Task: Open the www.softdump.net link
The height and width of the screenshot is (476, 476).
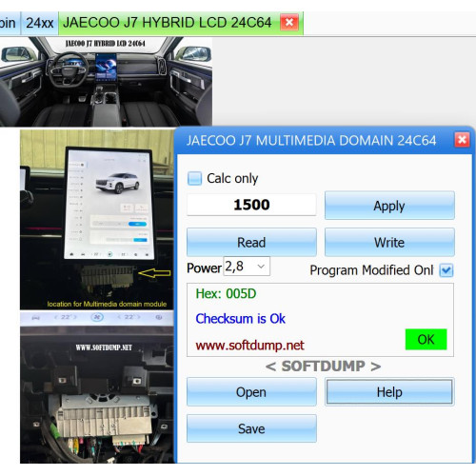Action: pyautogui.click(x=249, y=345)
